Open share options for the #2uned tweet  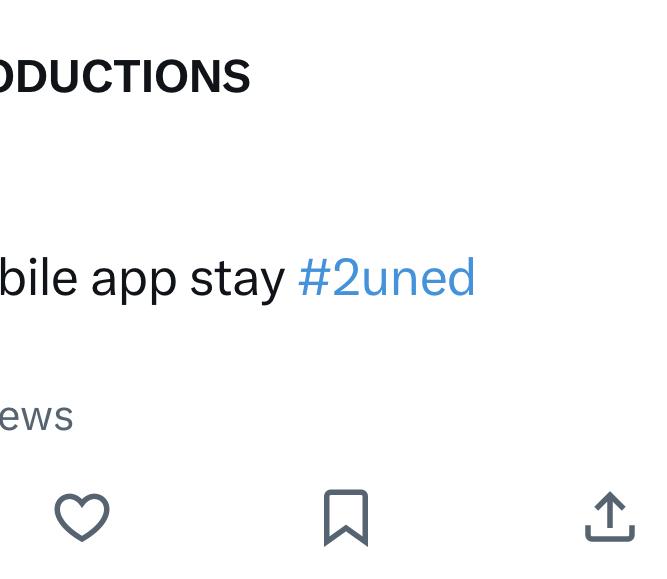click(x=609, y=517)
